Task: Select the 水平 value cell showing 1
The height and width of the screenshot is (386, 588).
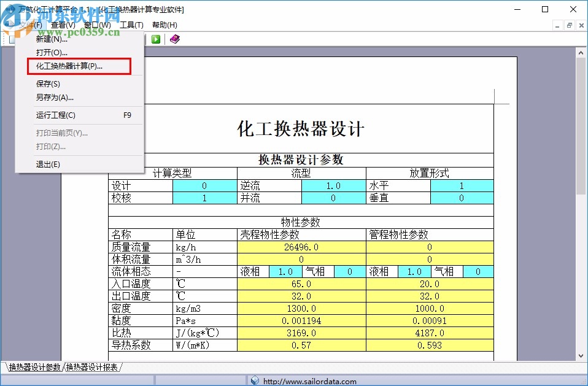Action: (462, 186)
